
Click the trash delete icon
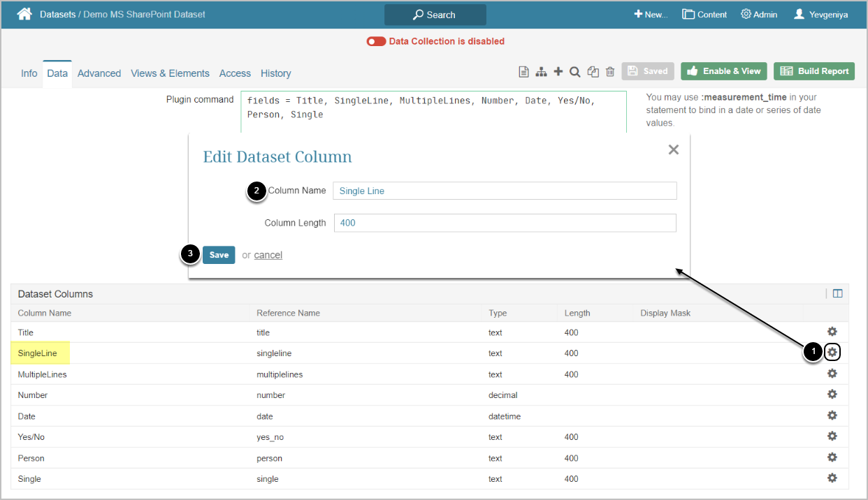(610, 71)
